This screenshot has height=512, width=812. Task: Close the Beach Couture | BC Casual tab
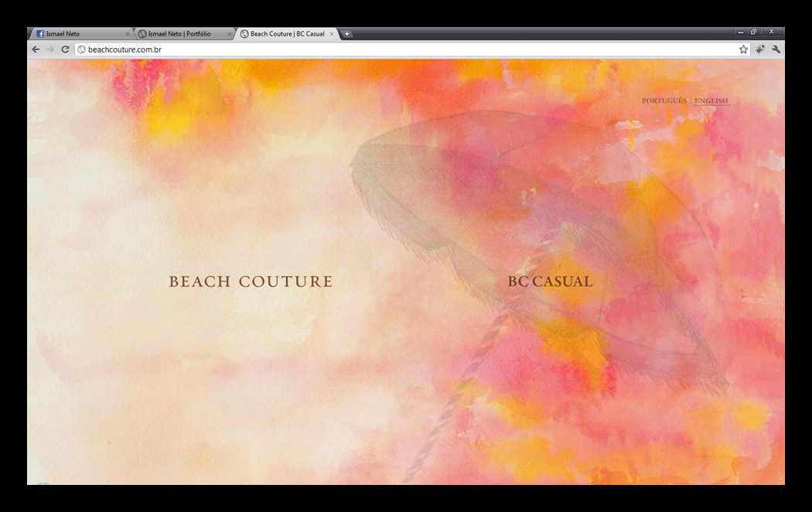click(332, 34)
